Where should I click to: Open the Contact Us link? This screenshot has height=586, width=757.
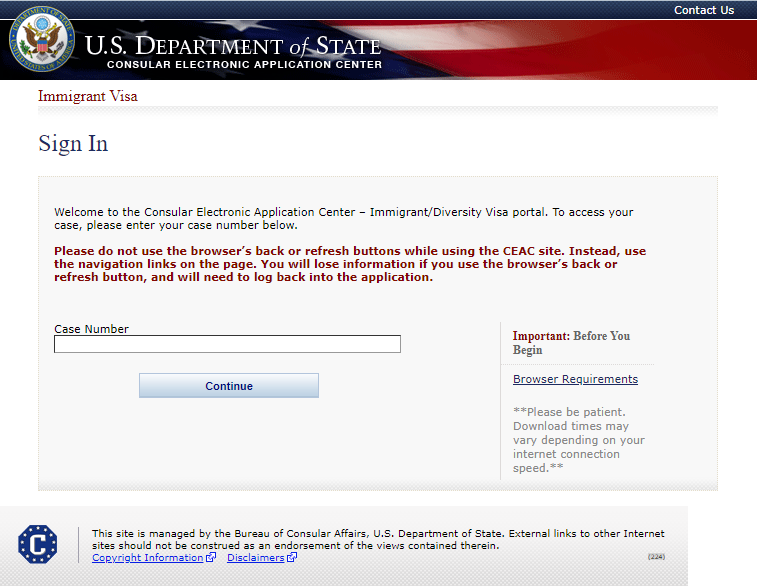[704, 10]
